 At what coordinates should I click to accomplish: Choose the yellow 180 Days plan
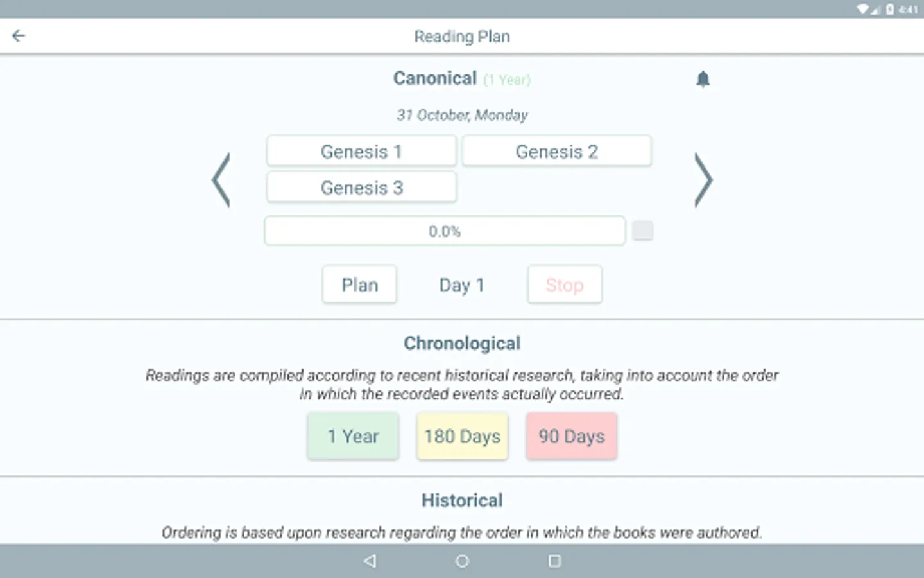pos(462,436)
